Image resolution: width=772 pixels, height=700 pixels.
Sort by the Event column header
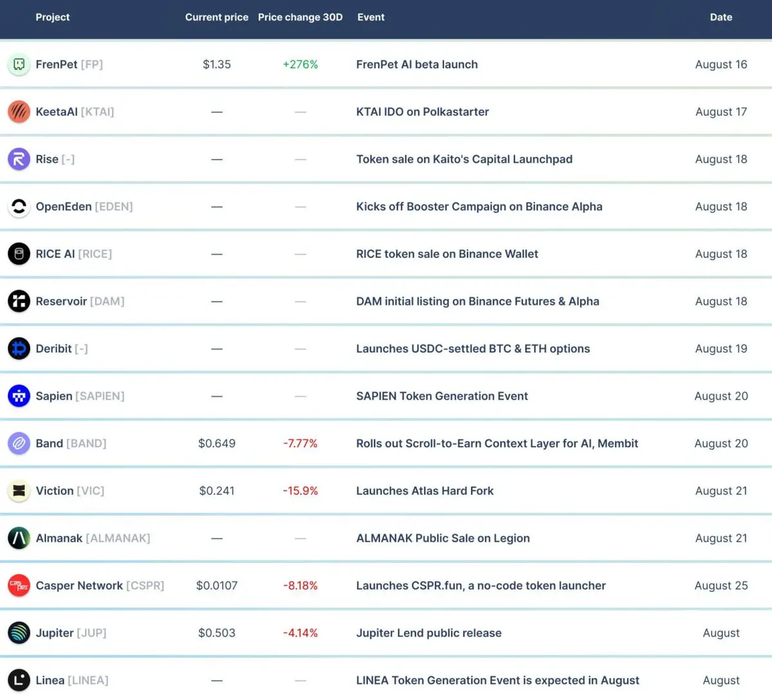point(371,17)
